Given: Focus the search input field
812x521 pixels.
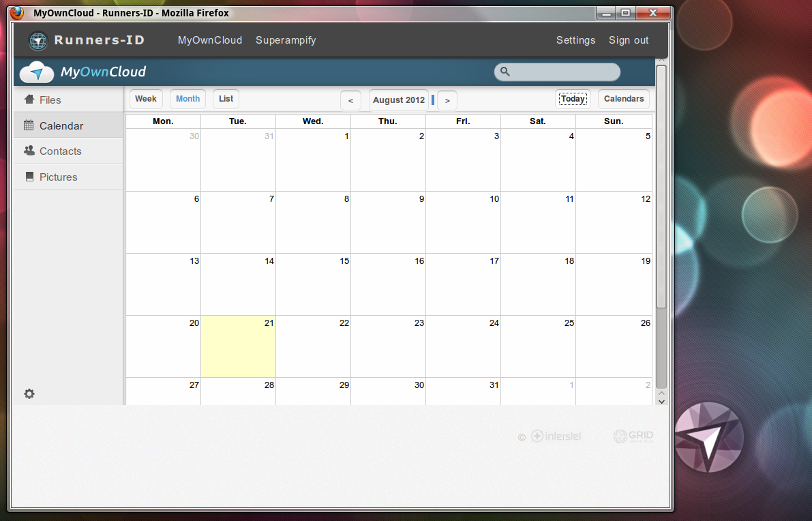Looking at the screenshot, I should coord(557,72).
